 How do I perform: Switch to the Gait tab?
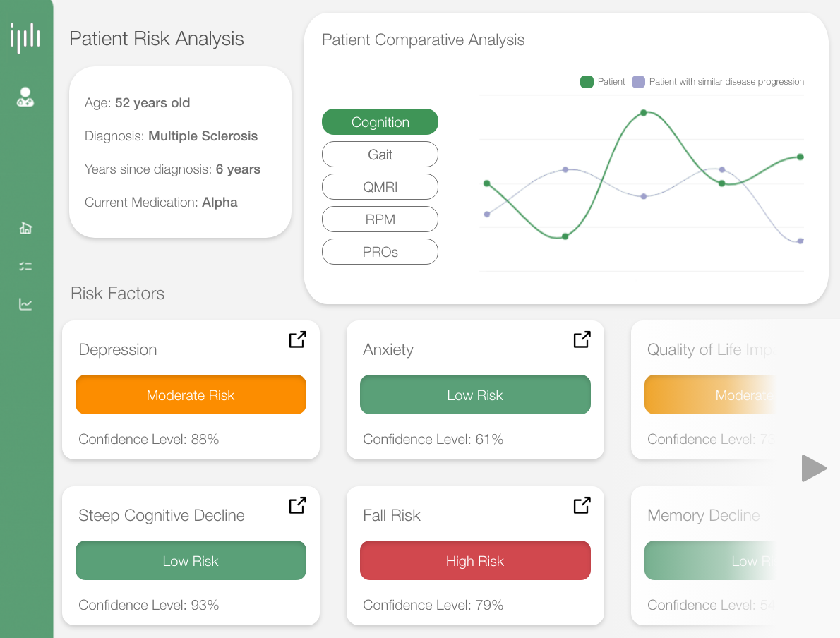380,155
